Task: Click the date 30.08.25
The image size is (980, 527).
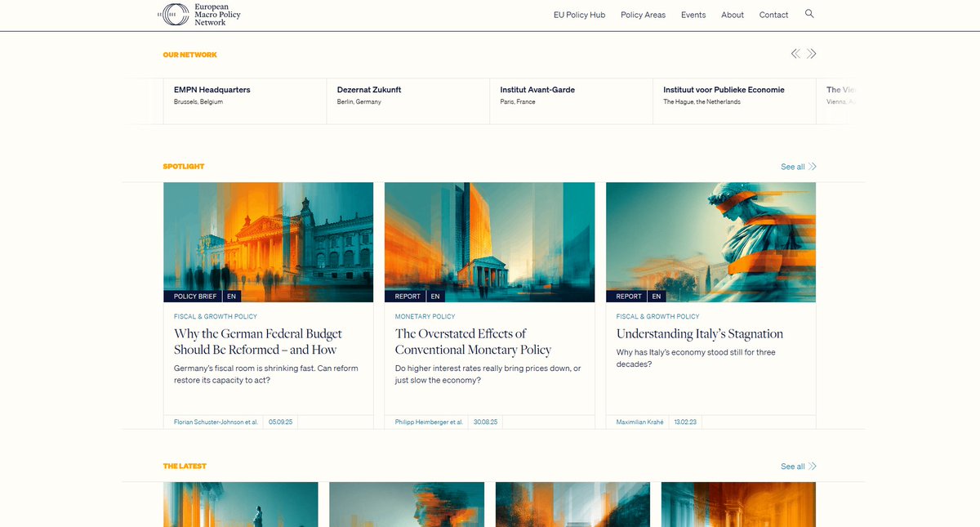Action: 485,422
